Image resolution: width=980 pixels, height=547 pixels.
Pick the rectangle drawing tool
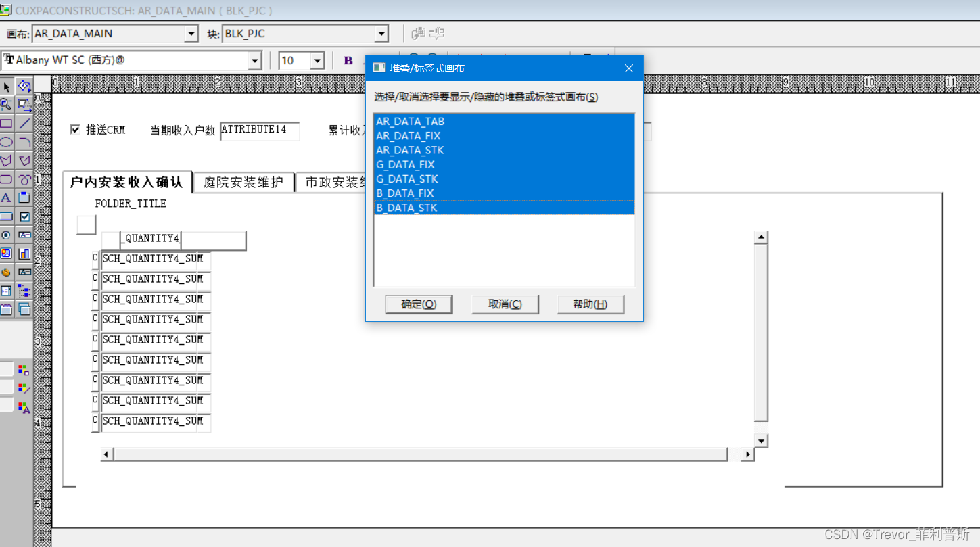click(x=7, y=122)
